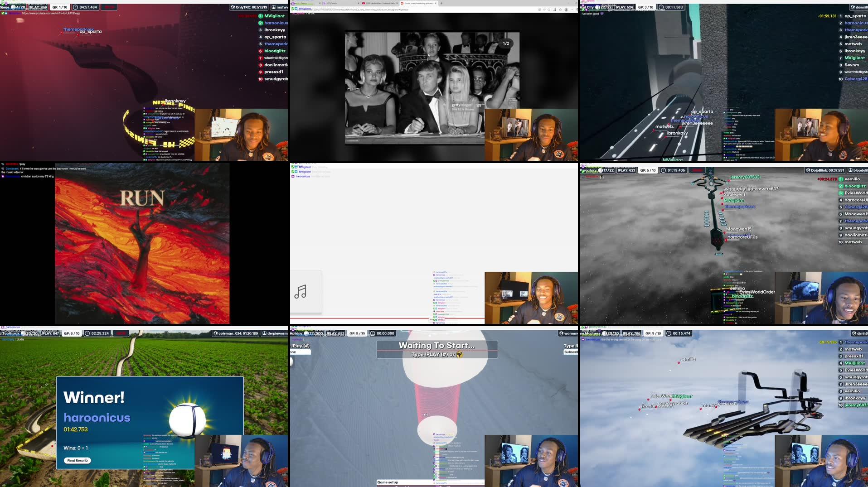
Task: Click the bookmark star in the browser toolbar
Action: point(549,10)
